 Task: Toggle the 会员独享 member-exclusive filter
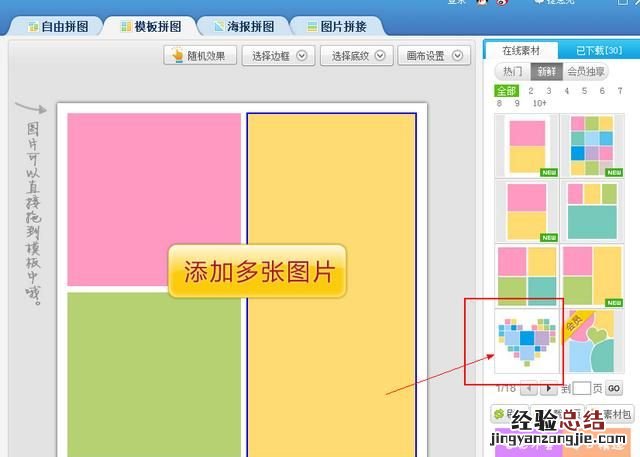tap(586, 72)
